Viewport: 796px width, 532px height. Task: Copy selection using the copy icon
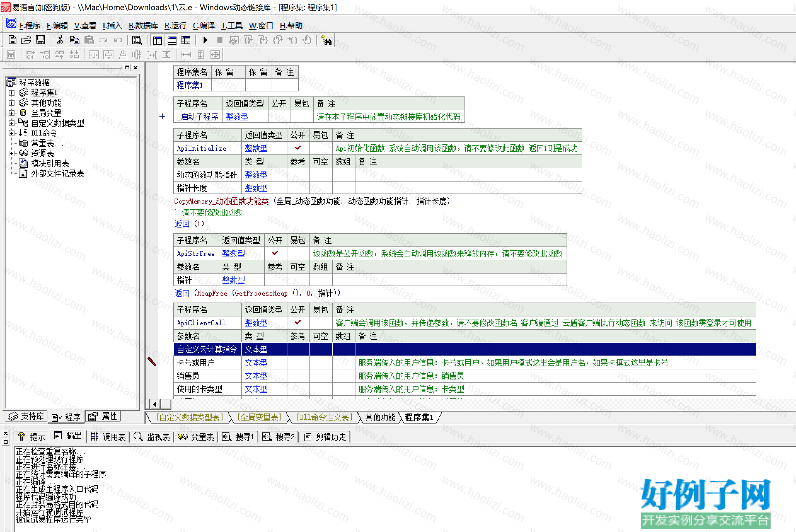tap(74, 40)
